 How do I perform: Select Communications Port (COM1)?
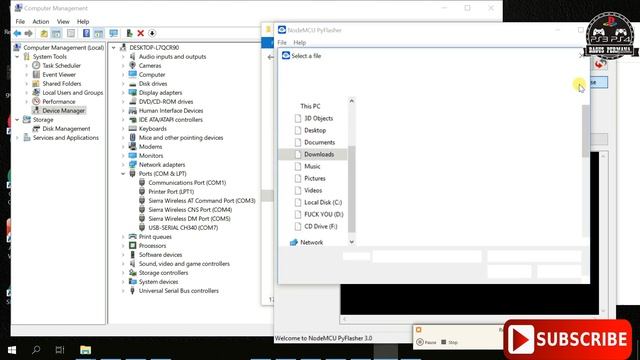point(187,182)
